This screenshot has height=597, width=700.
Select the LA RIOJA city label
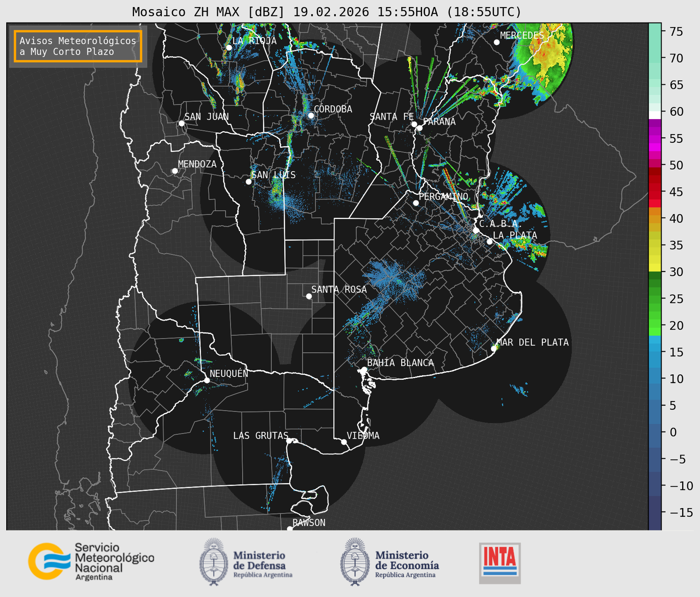click(254, 41)
